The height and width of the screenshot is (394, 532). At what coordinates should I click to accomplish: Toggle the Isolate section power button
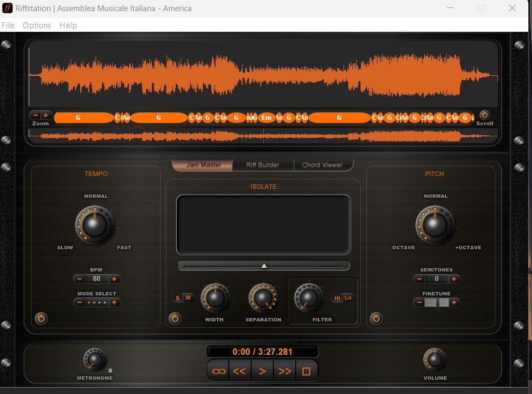click(175, 319)
